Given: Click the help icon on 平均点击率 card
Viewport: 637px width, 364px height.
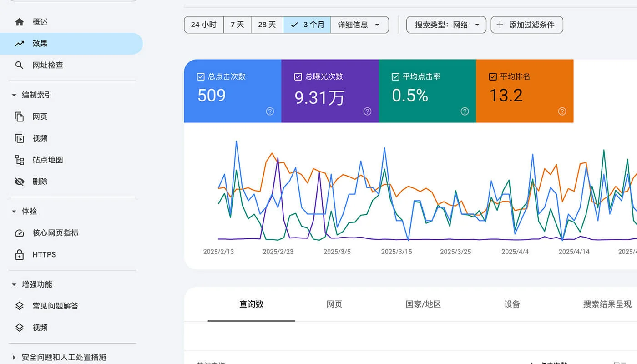Looking at the screenshot, I should 465,111.
